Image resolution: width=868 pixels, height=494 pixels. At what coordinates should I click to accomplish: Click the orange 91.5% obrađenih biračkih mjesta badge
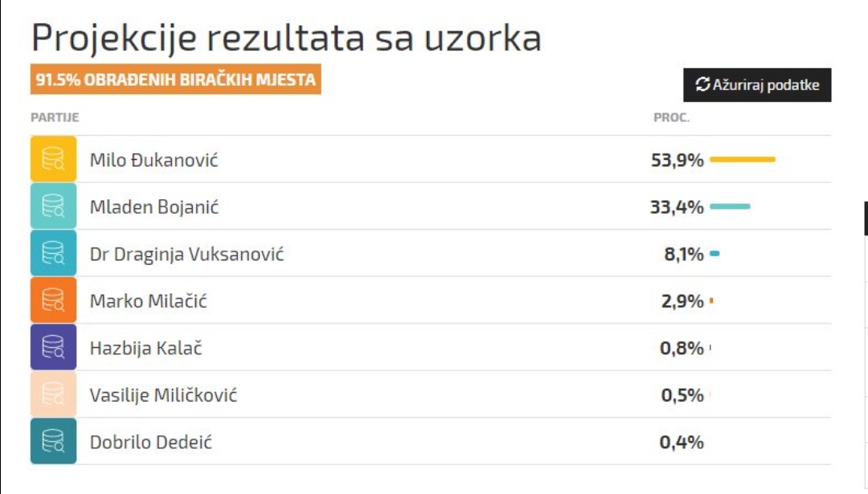(175, 79)
